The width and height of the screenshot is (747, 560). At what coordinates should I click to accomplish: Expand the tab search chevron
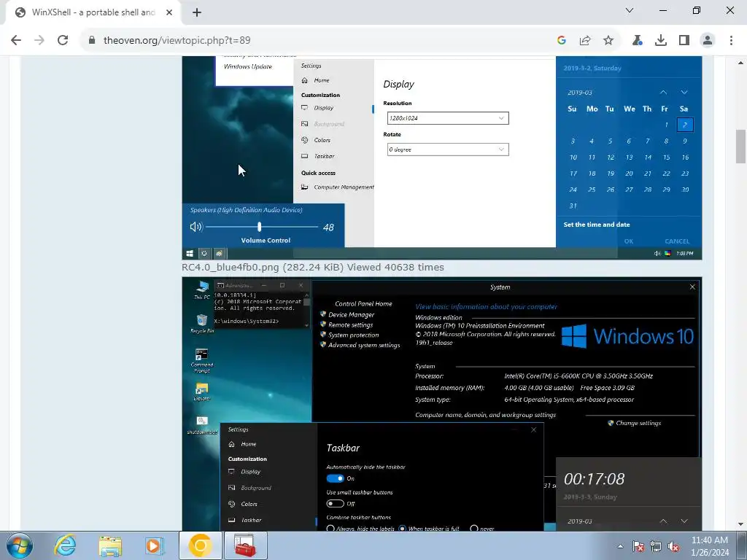point(630,10)
